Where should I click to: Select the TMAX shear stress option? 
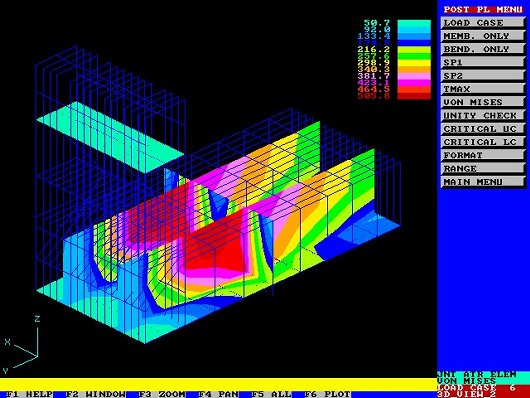483,89
